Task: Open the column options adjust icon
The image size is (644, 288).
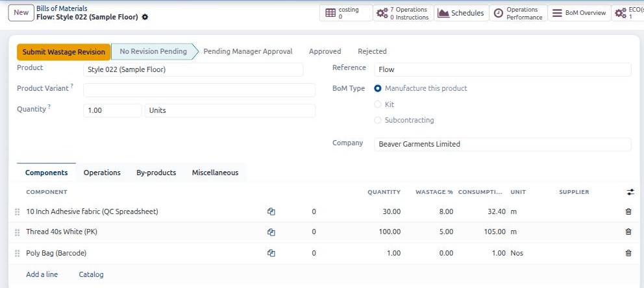Action: click(630, 192)
